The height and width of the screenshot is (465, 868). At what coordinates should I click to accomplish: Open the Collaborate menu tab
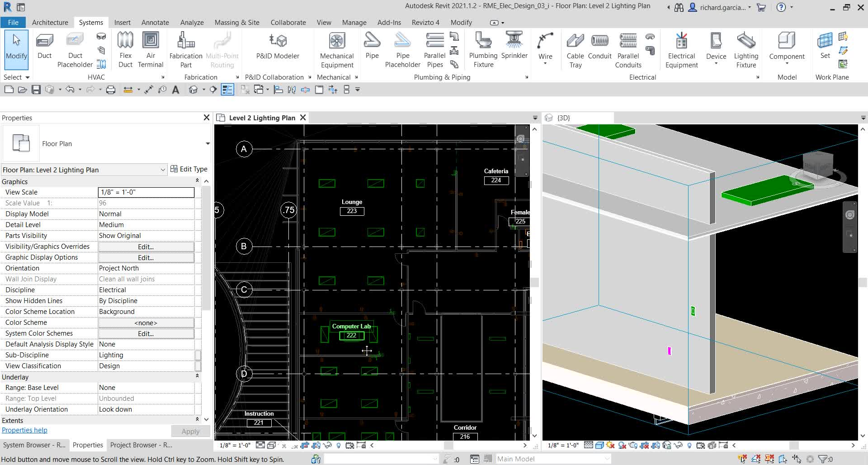tap(288, 22)
